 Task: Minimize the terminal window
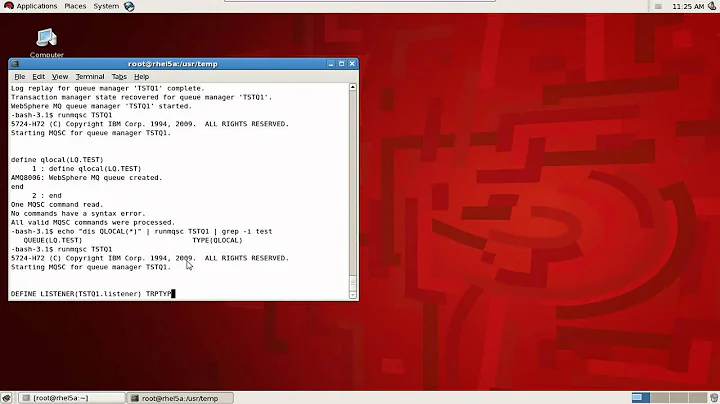(331, 64)
